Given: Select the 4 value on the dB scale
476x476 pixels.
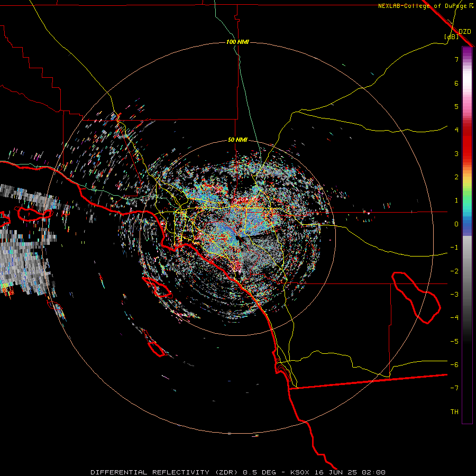Looking at the screenshot, I should 456,130.
